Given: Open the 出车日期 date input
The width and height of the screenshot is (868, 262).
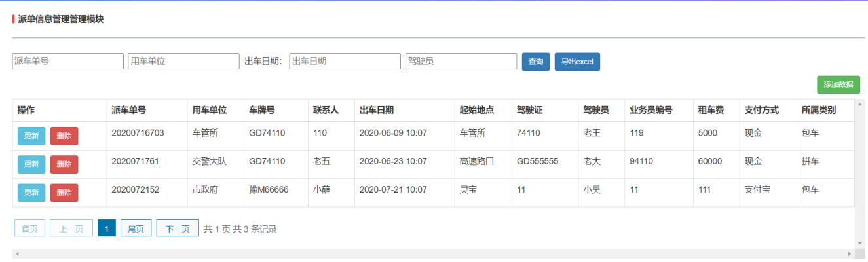Looking at the screenshot, I should click(345, 61).
